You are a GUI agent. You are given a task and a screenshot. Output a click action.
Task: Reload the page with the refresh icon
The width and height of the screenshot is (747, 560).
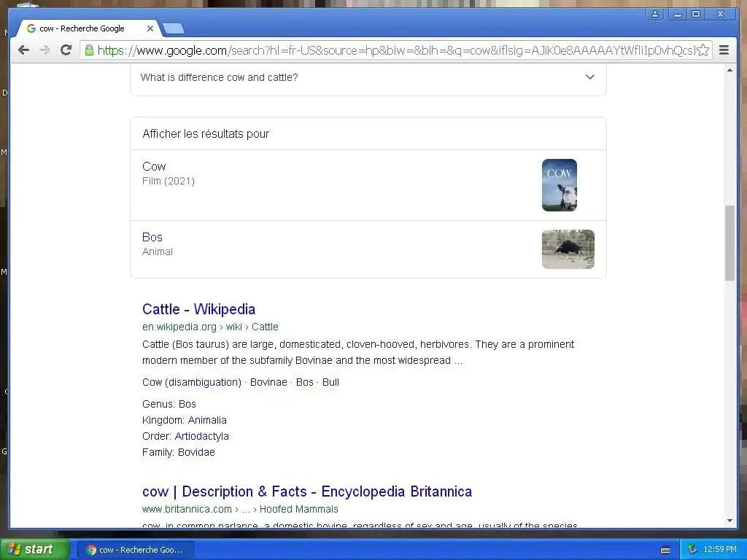(66, 50)
